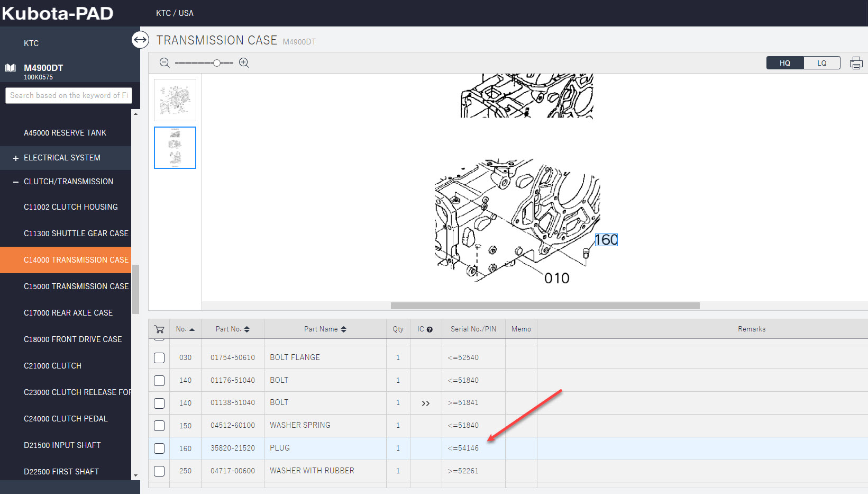
Task: Switch to LQ image quality
Action: 821,63
